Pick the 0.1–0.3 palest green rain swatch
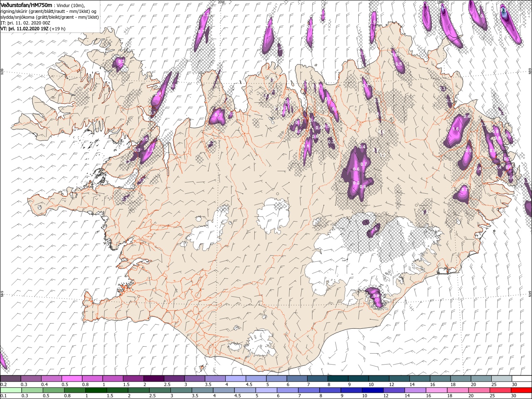This screenshot has width=532, height=399. pos(11,390)
